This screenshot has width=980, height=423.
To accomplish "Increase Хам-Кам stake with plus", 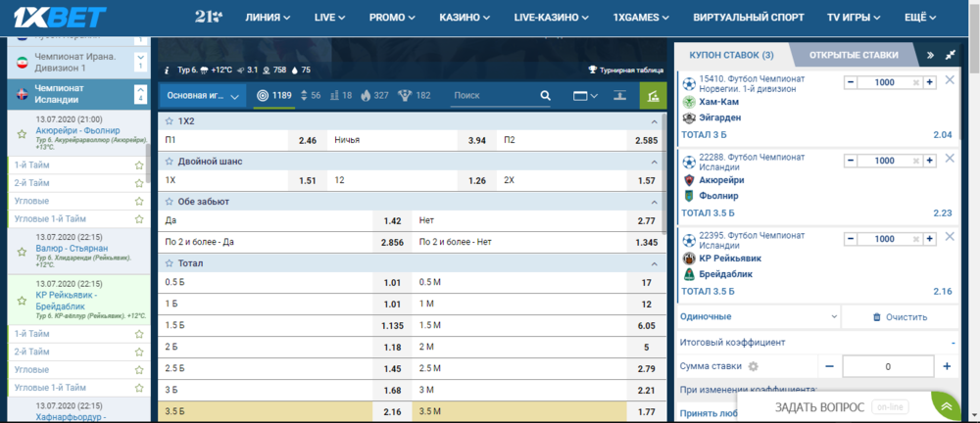I will tap(929, 82).
